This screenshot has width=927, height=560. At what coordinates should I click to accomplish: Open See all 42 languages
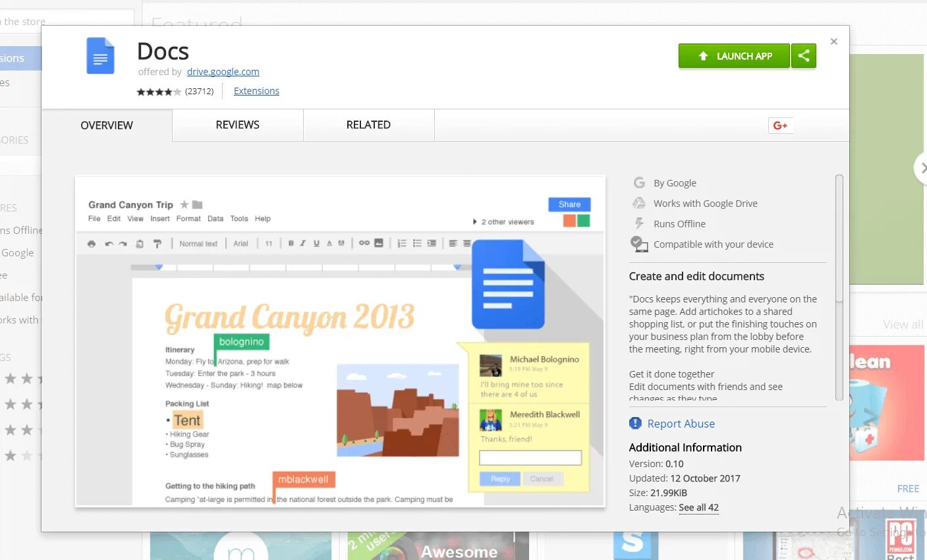(x=698, y=507)
